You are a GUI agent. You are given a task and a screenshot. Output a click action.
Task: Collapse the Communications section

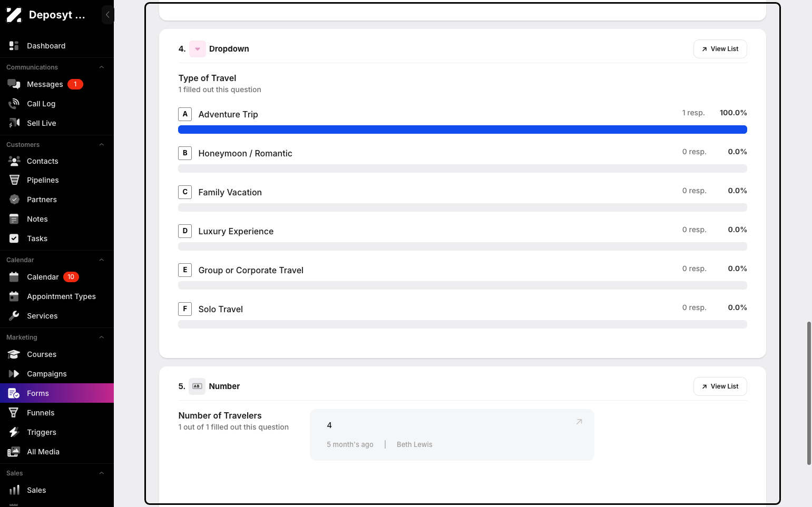(x=102, y=67)
